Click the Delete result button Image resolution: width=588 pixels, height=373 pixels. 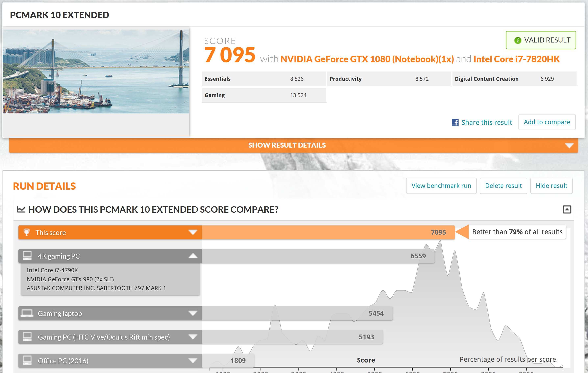(x=503, y=186)
